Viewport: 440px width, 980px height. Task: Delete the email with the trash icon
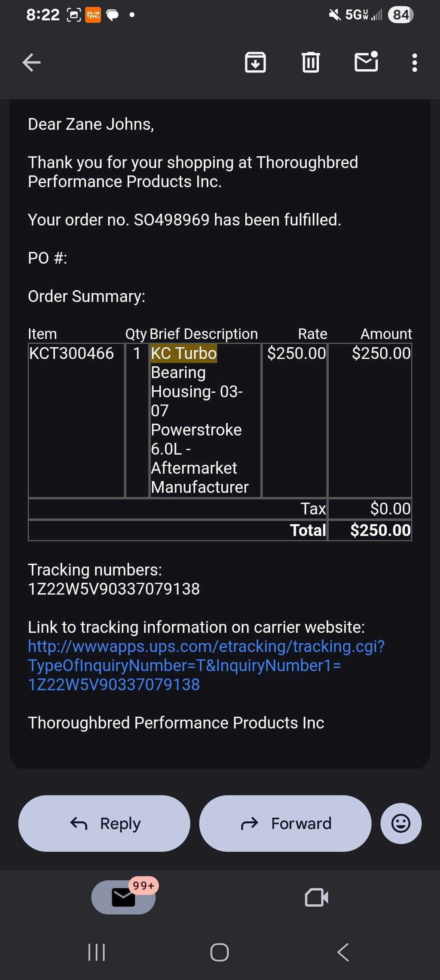pos(311,62)
